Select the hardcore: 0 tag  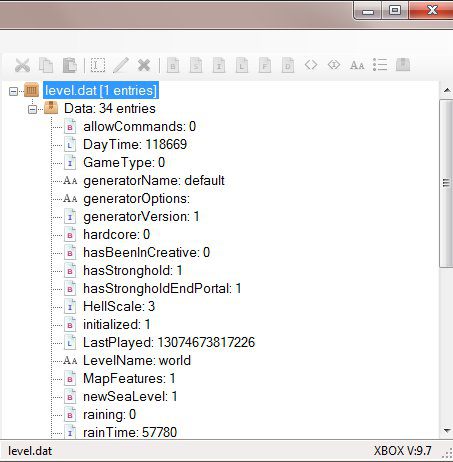[116, 234]
